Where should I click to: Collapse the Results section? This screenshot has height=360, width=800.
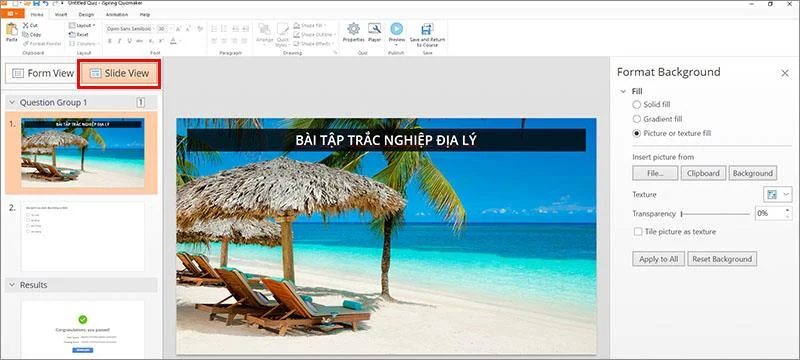pyautogui.click(x=12, y=285)
